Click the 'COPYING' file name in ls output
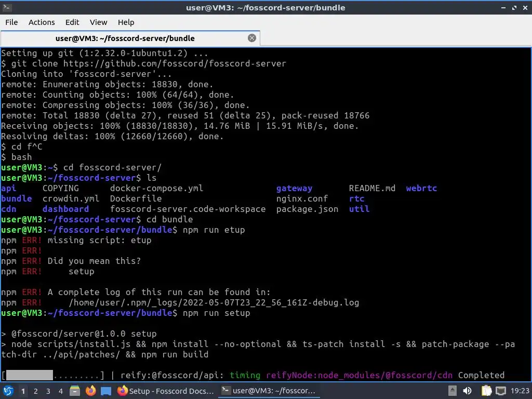Image resolution: width=532 pixels, height=399 pixels. (61, 188)
